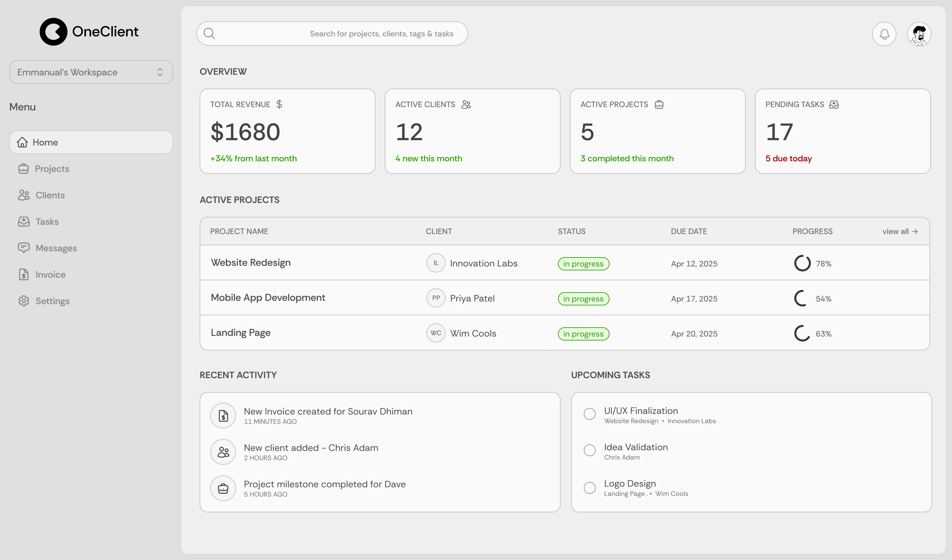Click the dollar icon on Total Revenue card
The height and width of the screenshot is (560, 952).
279,104
